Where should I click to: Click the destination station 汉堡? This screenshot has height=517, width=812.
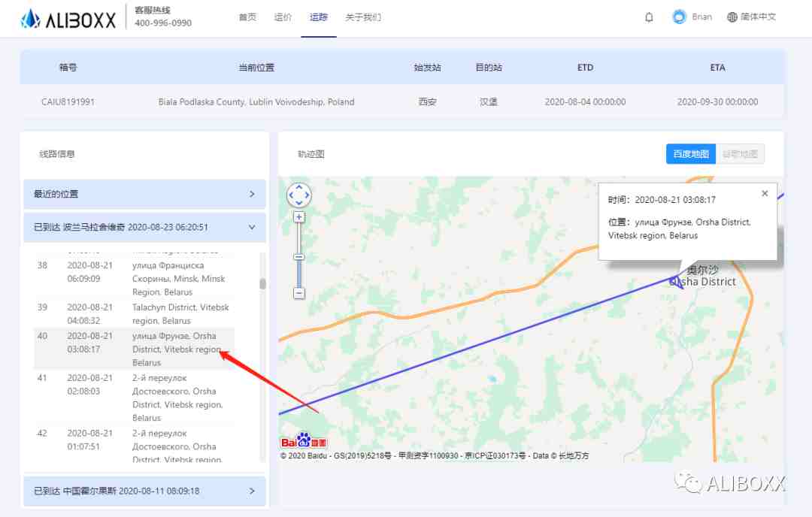(x=489, y=102)
